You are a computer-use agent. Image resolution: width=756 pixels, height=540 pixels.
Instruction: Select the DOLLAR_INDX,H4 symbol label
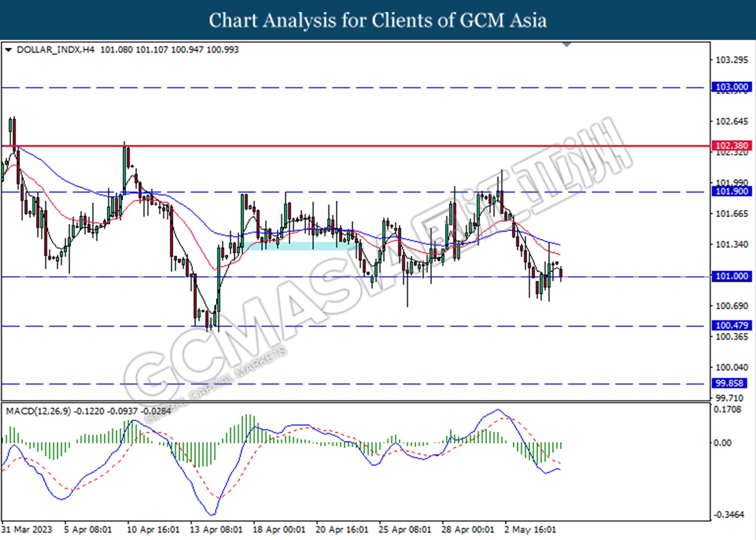click(x=56, y=50)
